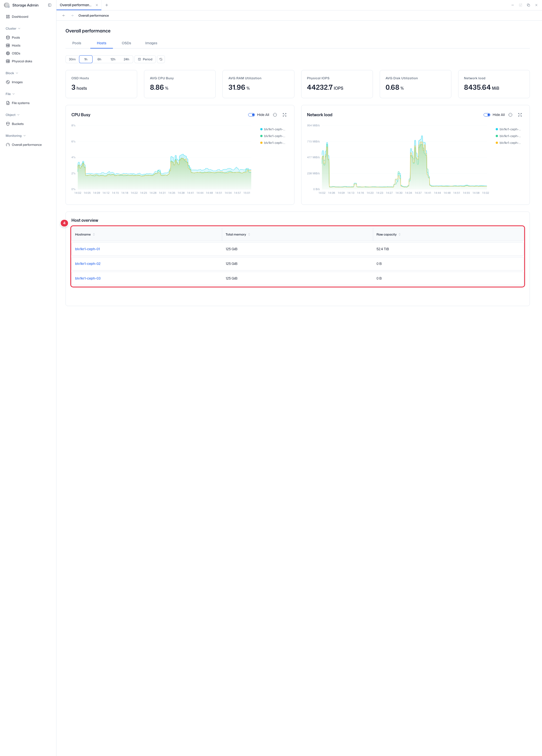Click the circle options icon in CPU Busy
Screen dimensions: 542x756
coord(275,115)
